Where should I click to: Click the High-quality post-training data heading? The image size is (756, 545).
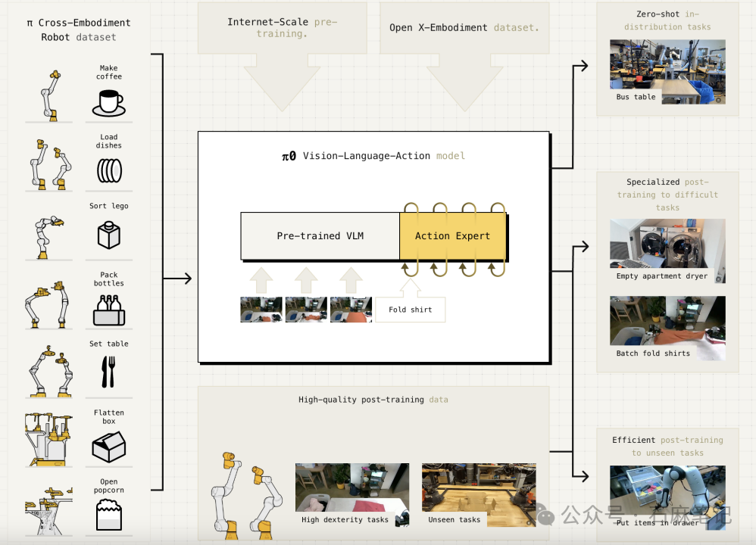(373, 400)
